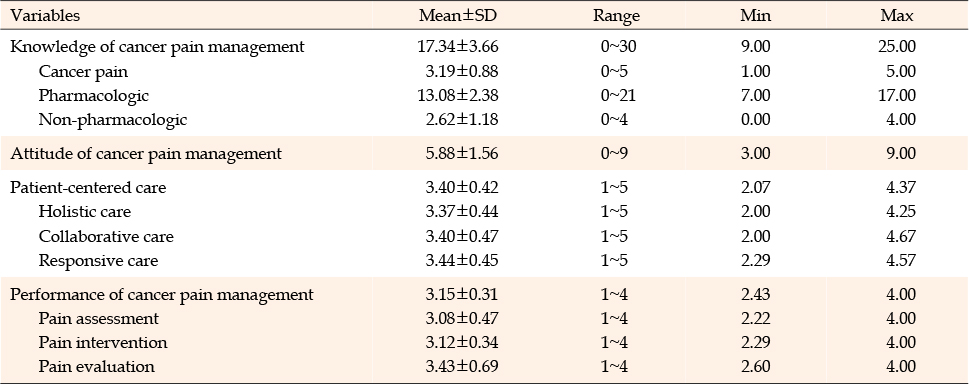Select the Min column header
This screenshot has width=969, height=387.
pyautogui.click(x=755, y=15)
